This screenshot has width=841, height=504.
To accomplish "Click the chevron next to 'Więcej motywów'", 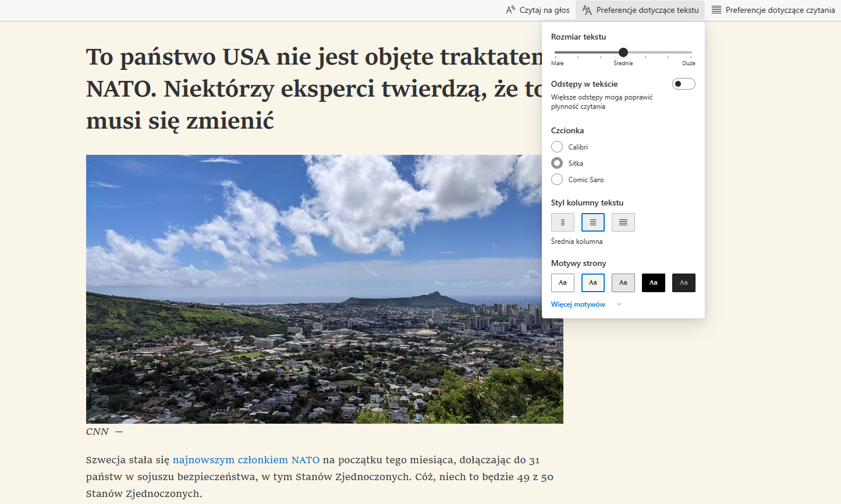I will 619,304.
